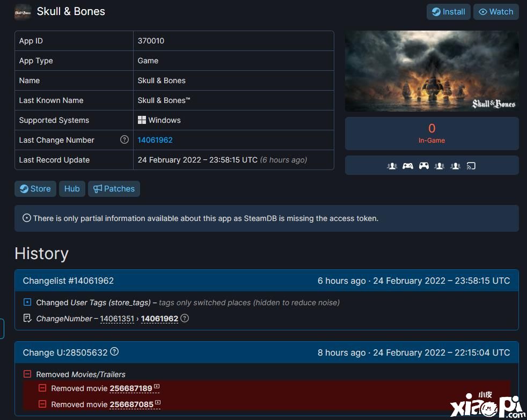Viewport: 527px width, 420px height.
Task: Click the blue Changed User Tags square icon
Action: (27, 302)
